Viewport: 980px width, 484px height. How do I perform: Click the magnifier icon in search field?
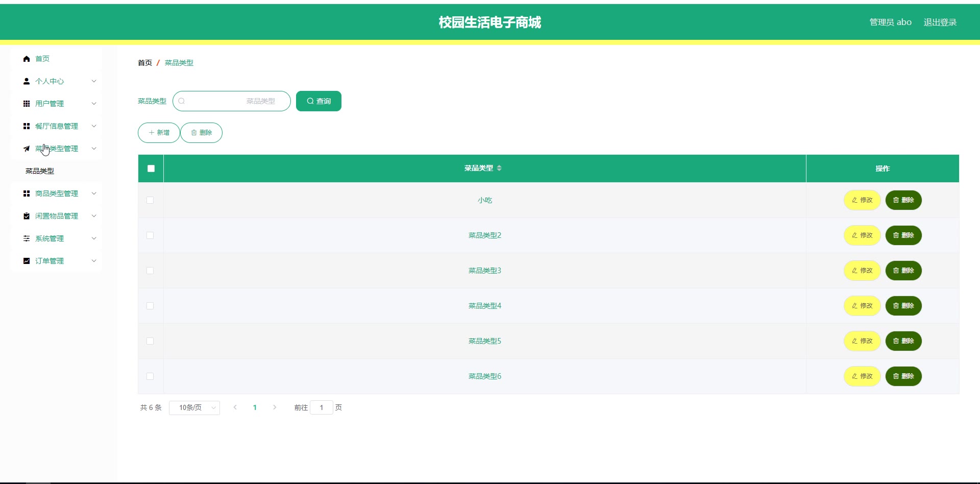(181, 101)
